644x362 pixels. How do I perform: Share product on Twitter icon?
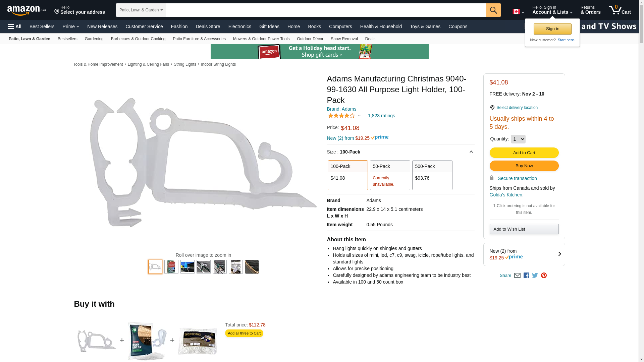pyautogui.click(x=535, y=276)
